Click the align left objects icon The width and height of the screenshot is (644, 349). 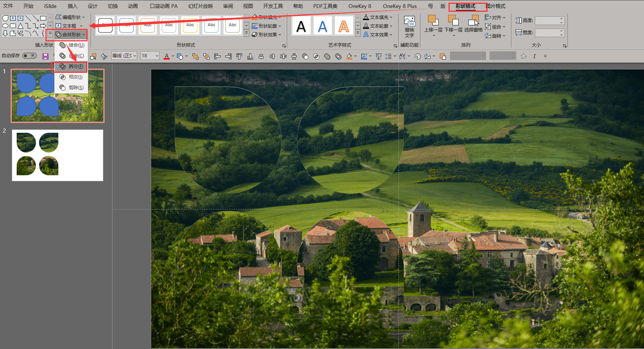217,57
